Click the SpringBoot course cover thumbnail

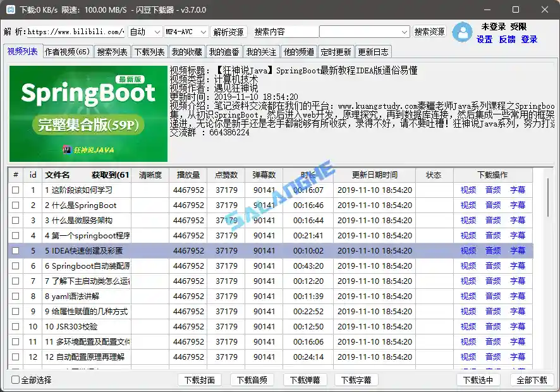(87, 114)
